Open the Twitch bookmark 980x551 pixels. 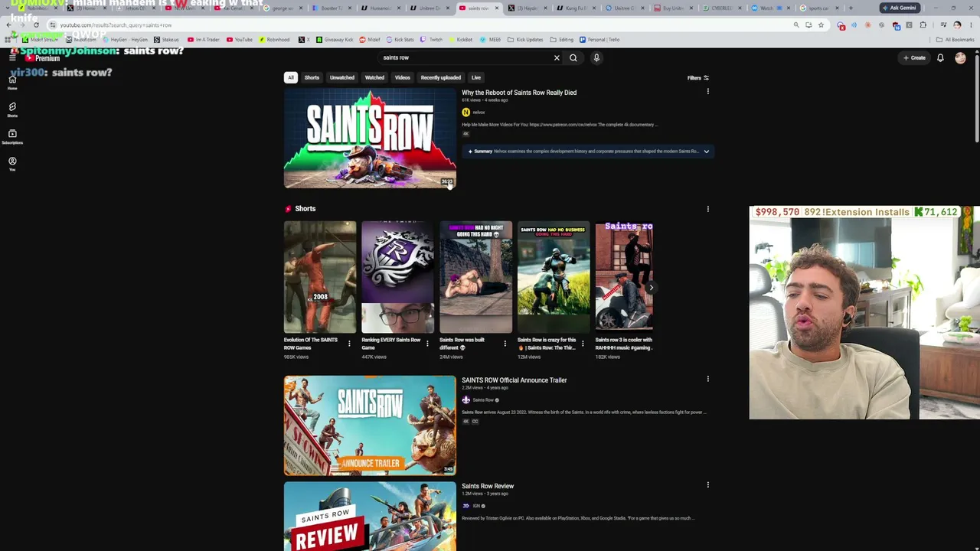(x=432, y=40)
